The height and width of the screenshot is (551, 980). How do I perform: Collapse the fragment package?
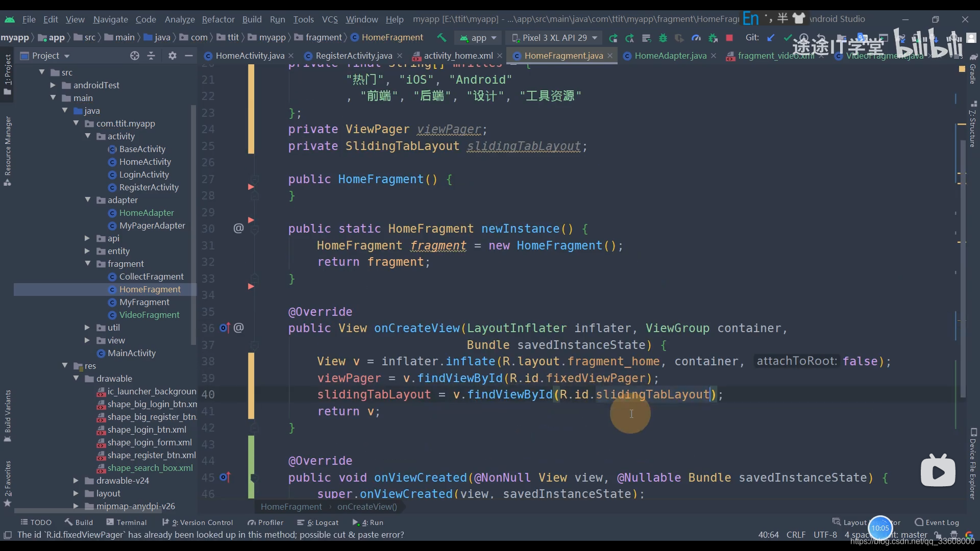pyautogui.click(x=88, y=264)
